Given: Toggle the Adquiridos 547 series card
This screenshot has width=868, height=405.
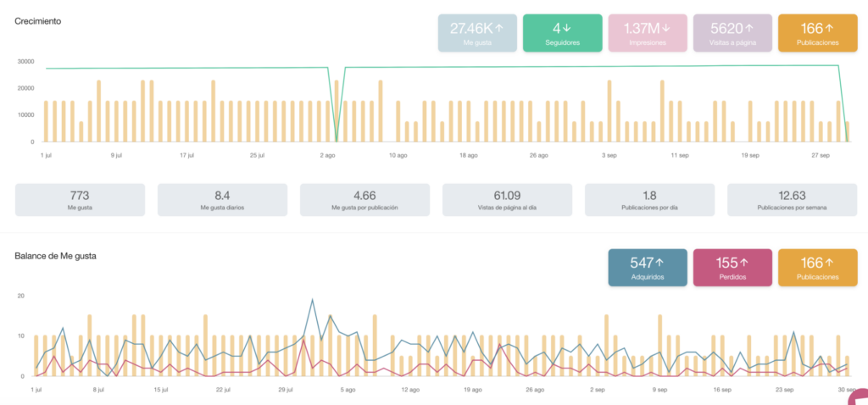Looking at the screenshot, I should point(648,268).
